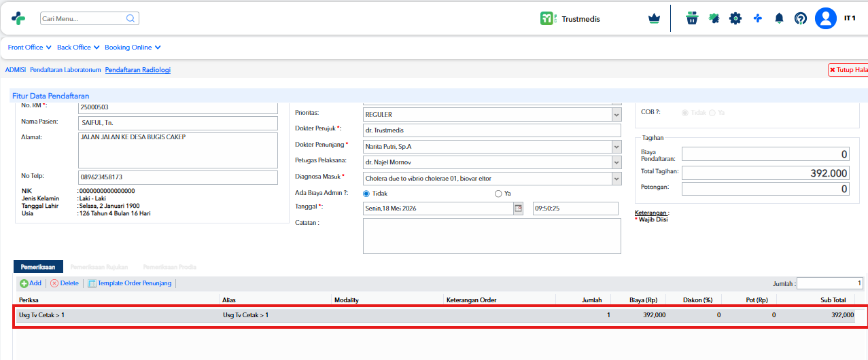Viewport: 868px width, 360px height.
Task: Switch to Pendaftaran Radiologi tab
Action: pos(138,70)
